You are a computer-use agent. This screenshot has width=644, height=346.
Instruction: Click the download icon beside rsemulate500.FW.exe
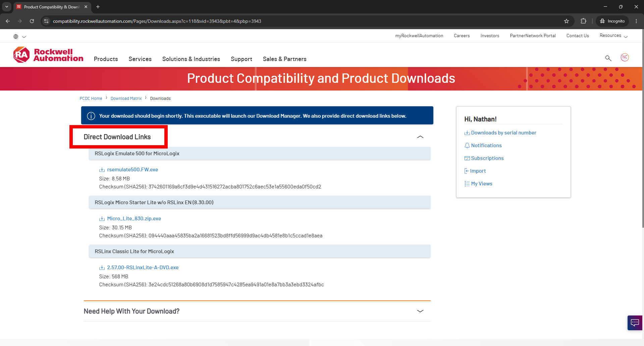pos(102,170)
